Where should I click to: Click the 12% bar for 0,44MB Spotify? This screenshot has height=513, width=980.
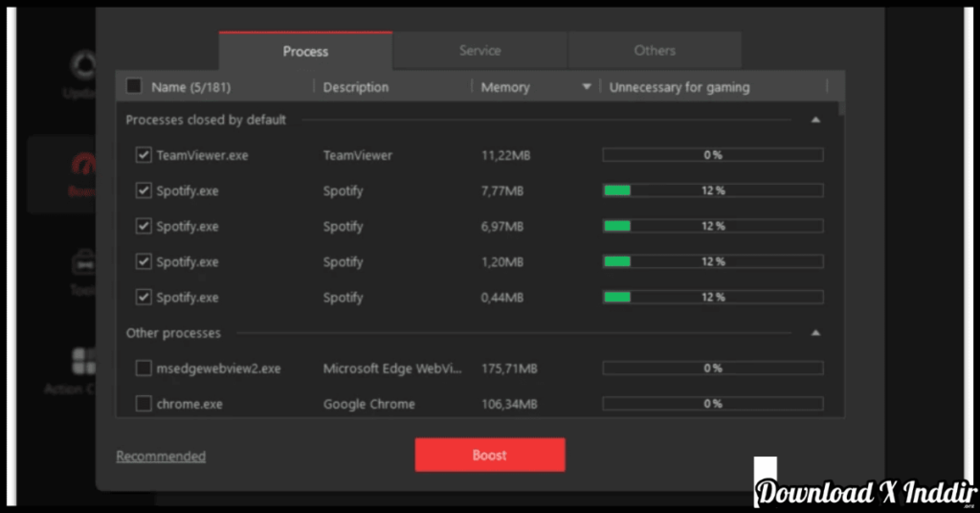point(712,298)
